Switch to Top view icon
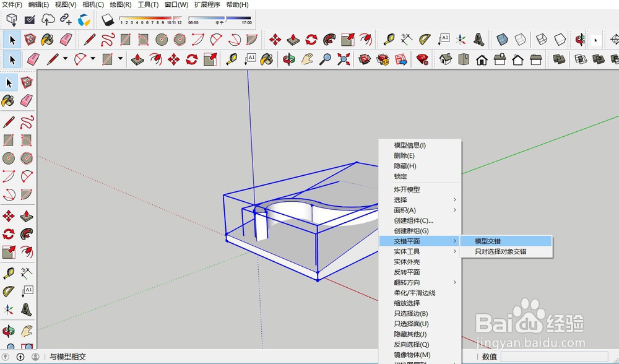The height and width of the screenshot is (364, 619). pos(464,59)
